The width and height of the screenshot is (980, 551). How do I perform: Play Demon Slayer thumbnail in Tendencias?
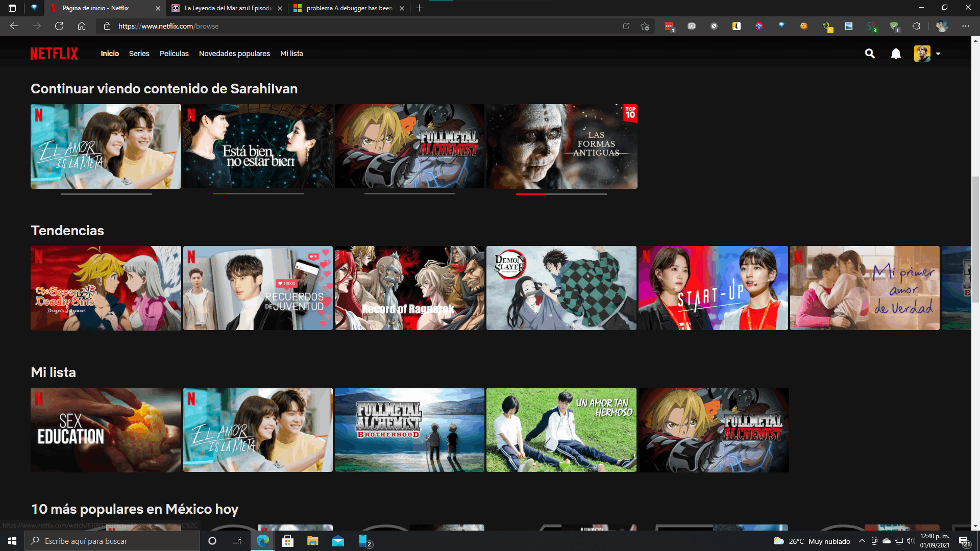(561, 288)
